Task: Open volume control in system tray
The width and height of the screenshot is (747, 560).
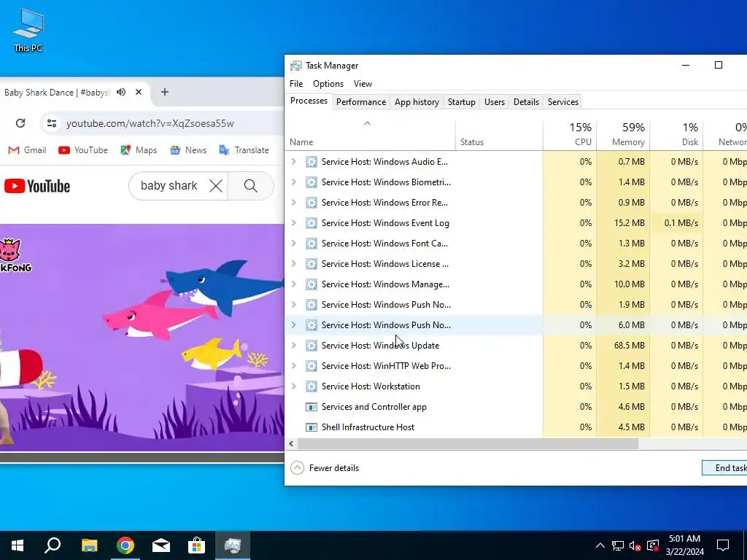Action: coord(635,545)
